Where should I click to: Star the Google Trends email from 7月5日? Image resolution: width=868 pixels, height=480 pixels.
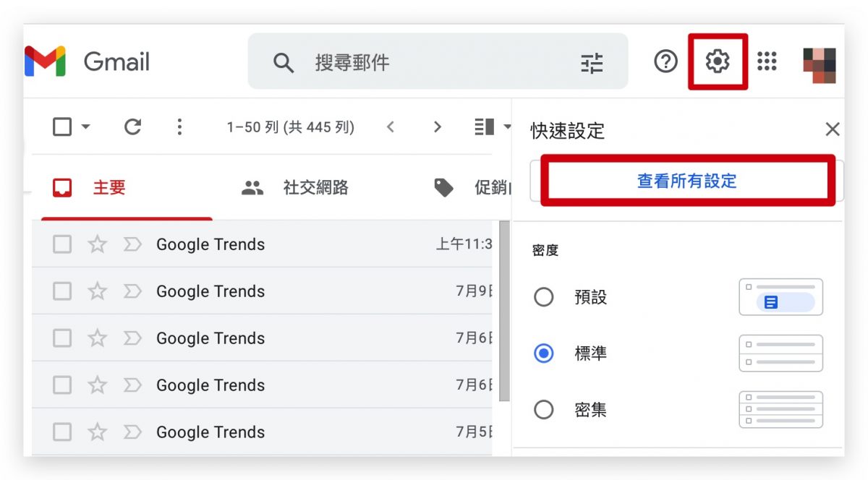97,432
